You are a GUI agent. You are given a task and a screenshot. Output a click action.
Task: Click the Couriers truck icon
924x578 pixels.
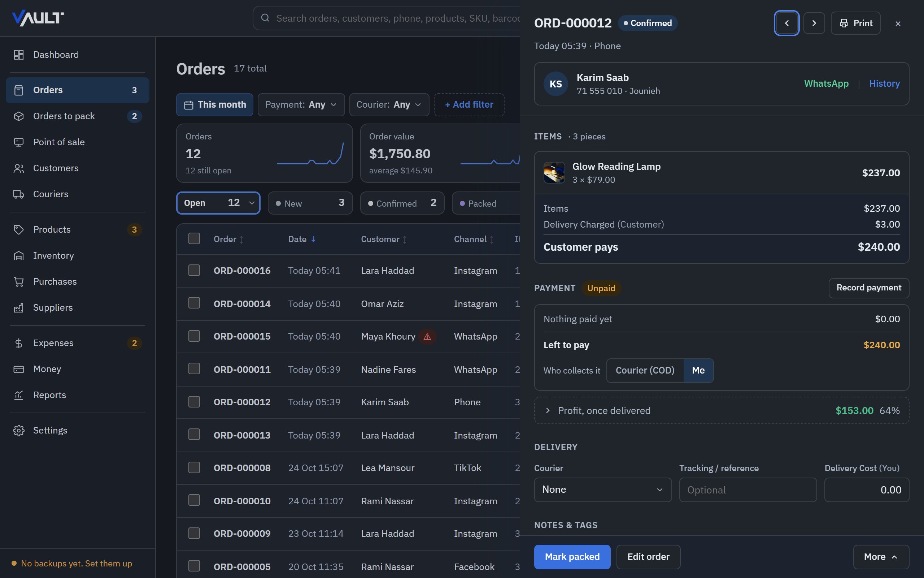pyautogui.click(x=19, y=194)
